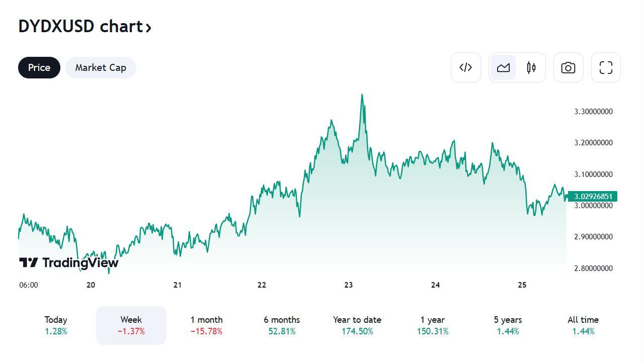Image resolution: width=644 pixels, height=362 pixels.
Task: Open the DYDXUSD chart heading link
Action: click(80, 26)
